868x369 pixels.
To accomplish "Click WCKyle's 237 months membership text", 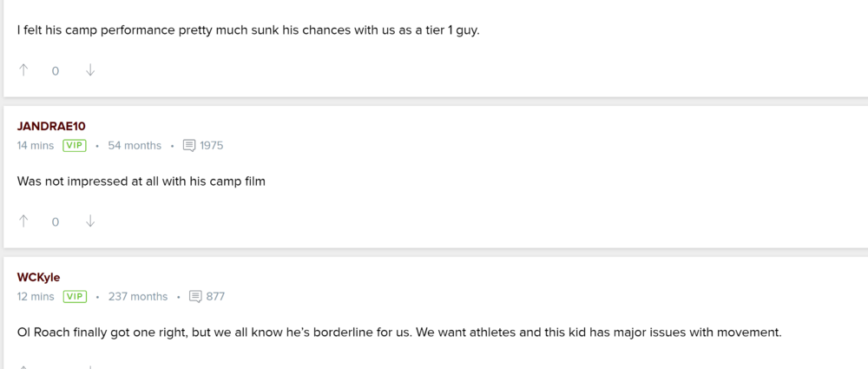I will pos(138,297).
